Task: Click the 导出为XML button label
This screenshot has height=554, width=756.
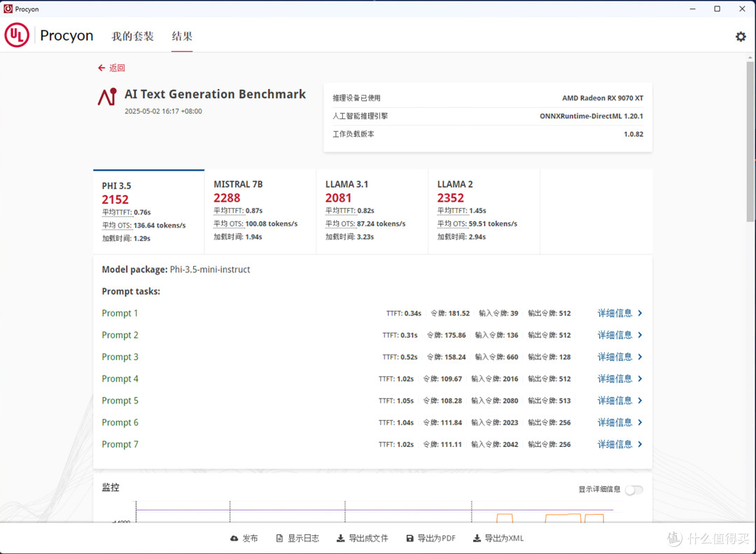Action: point(504,538)
